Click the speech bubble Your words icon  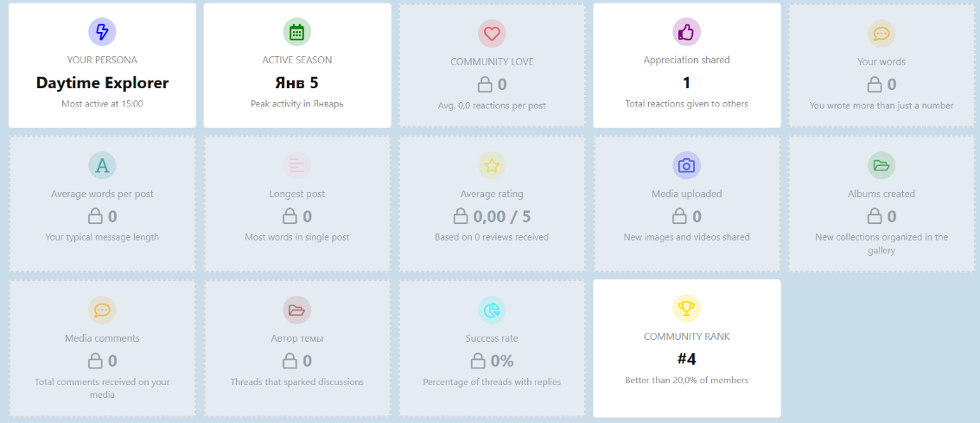(x=881, y=34)
